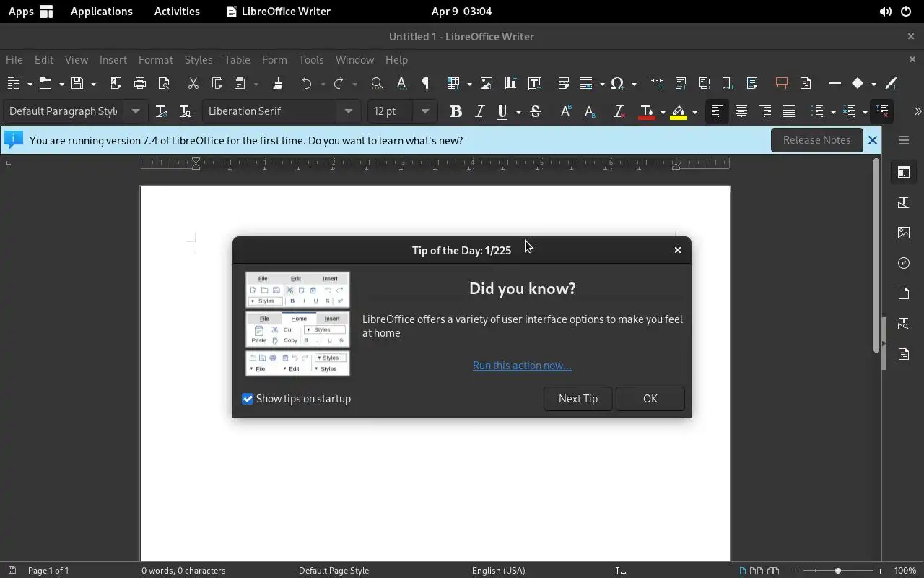Open the Insert Table dropdown arrow
The width and height of the screenshot is (924, 578).
[469, 84]
